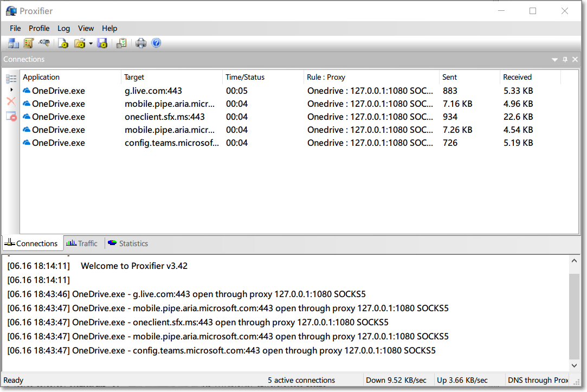The width and height of the screenshot is (587, 392).
Task: Click 'Down 9.52 KB/sec' status bar entry
Action: 396,380
